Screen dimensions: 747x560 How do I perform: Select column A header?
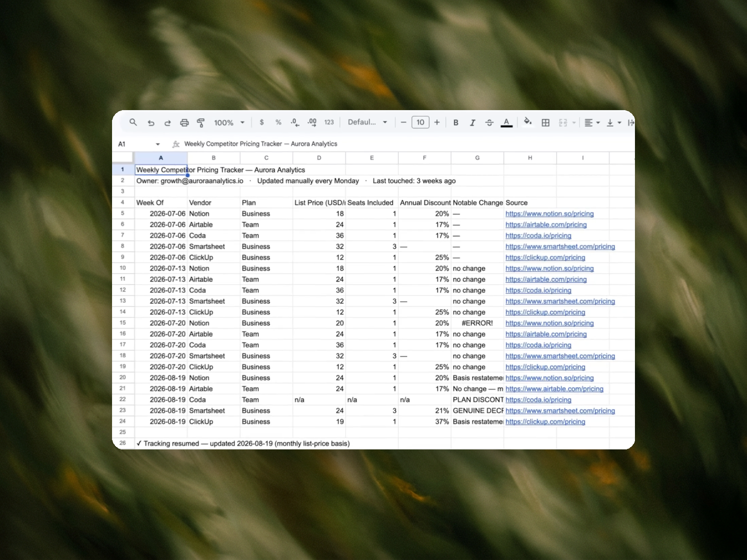click(x=161, y=158)
